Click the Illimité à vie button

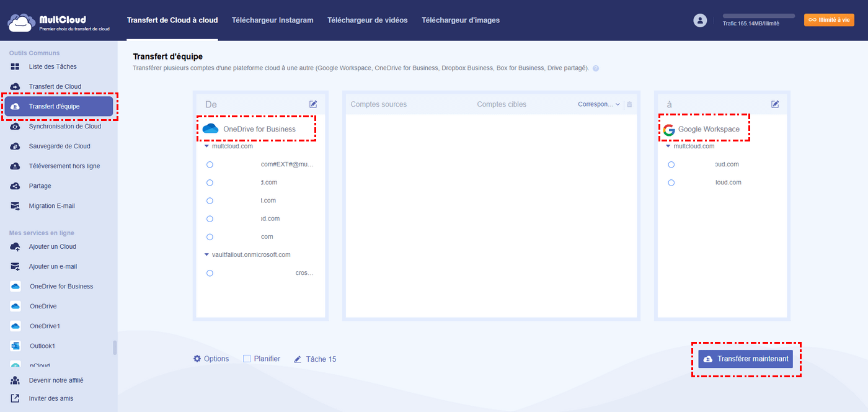point(829,20)
